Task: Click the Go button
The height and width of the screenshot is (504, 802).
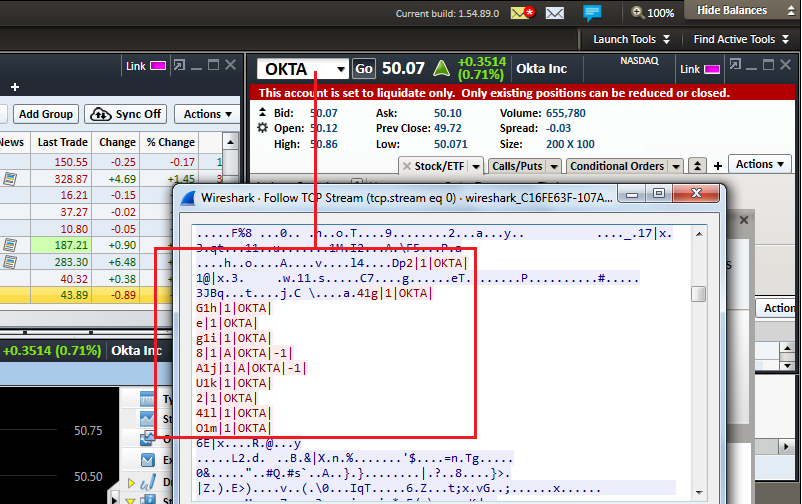Action: tap(364, 69)
